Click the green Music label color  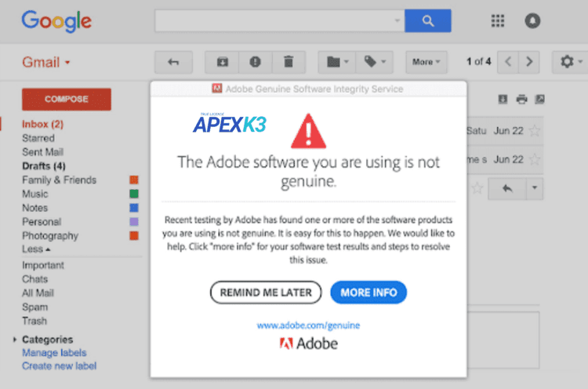tap(134, 194)
